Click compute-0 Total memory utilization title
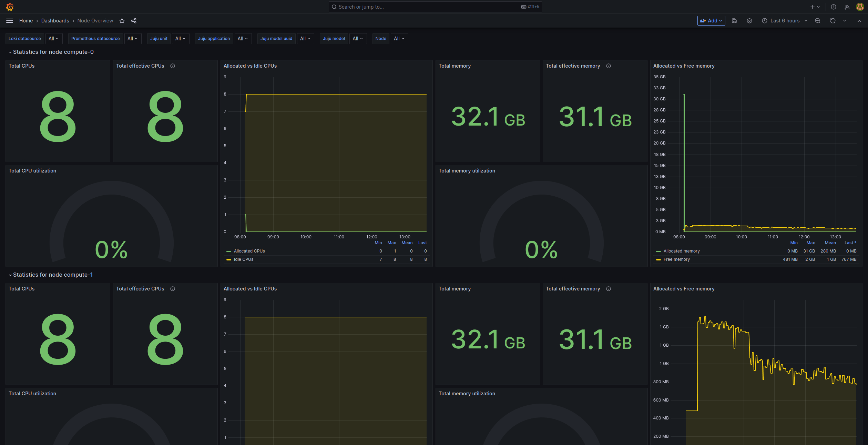Image resolution: width=868 pixels, height=445 pixels. [467, 171]
